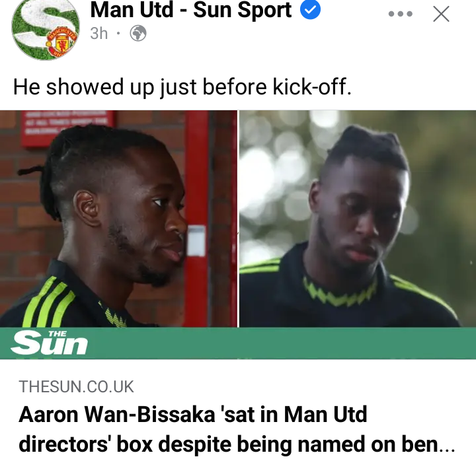Viewport: 476px width, 459px height.
Task: Click the dot separator beside the timestamp
Action: 118,33
